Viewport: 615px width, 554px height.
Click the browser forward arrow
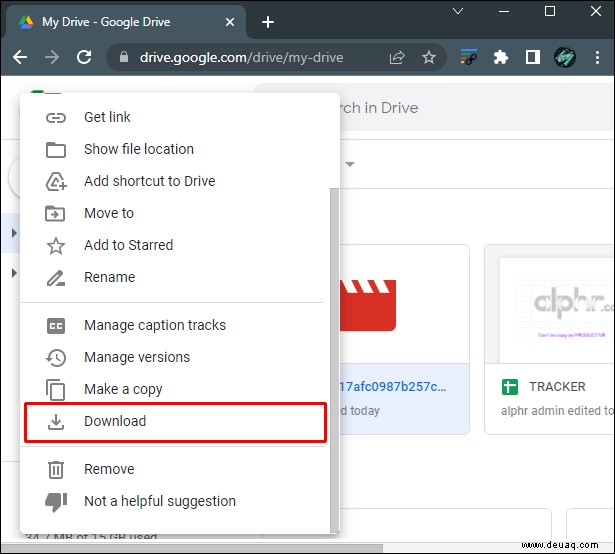coord(52,58)
